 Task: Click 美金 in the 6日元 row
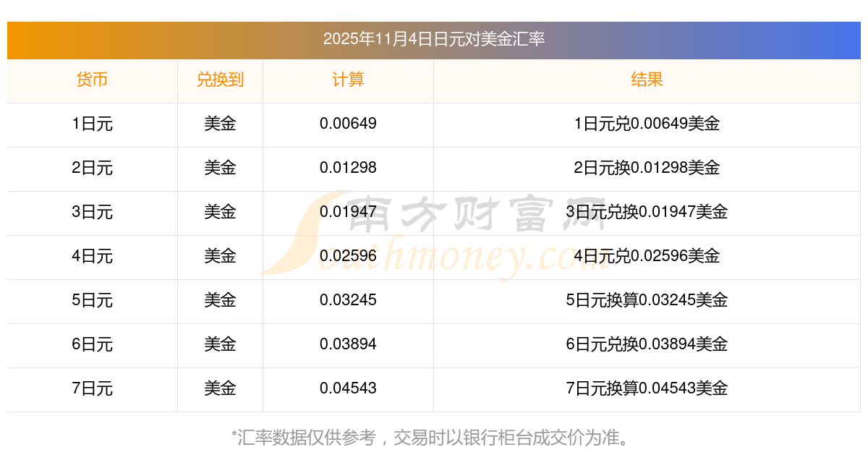(x=220, y=344)
